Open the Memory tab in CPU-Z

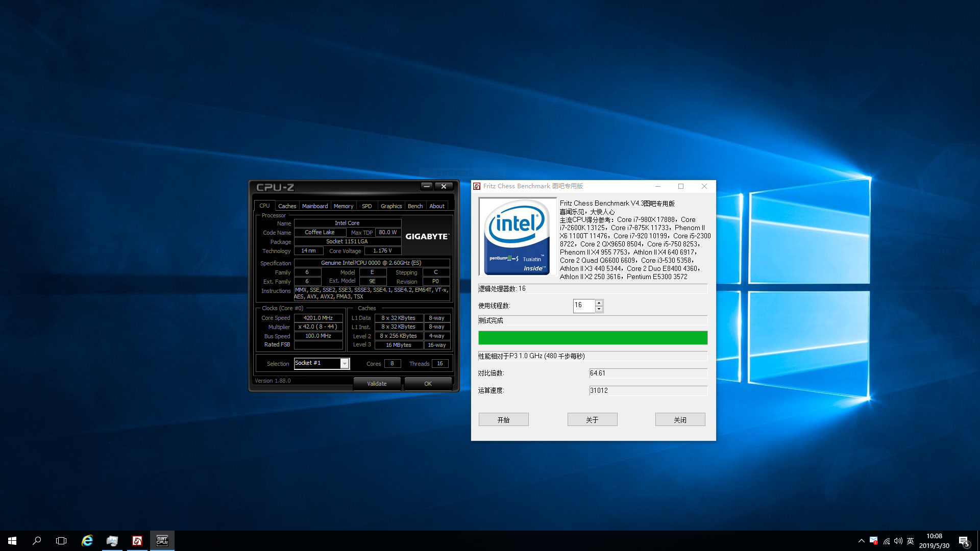(x=344, y=206)
